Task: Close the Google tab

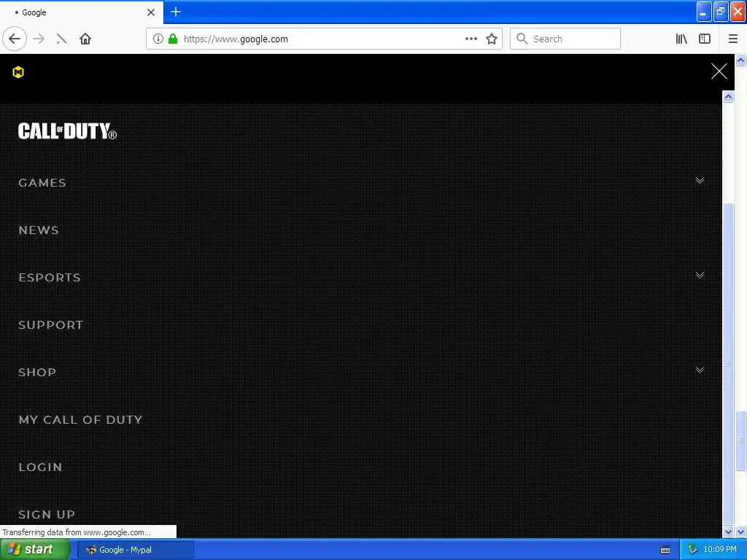Action: (150, 12)
